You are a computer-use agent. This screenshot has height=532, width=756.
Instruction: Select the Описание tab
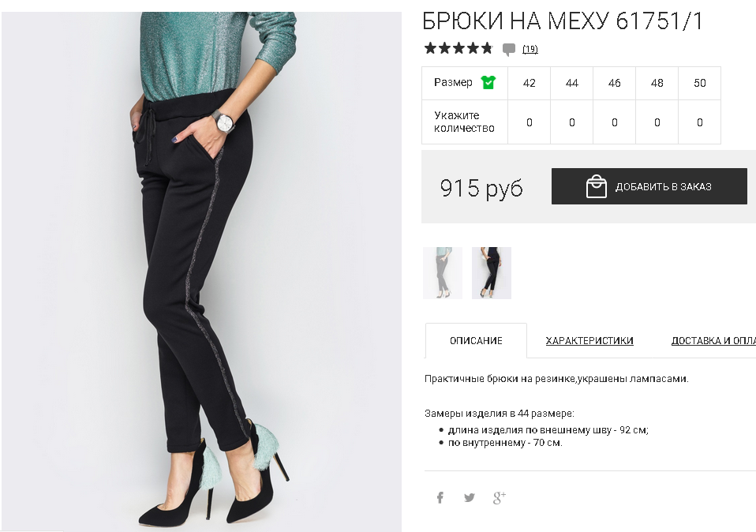(x=476, y=340)
